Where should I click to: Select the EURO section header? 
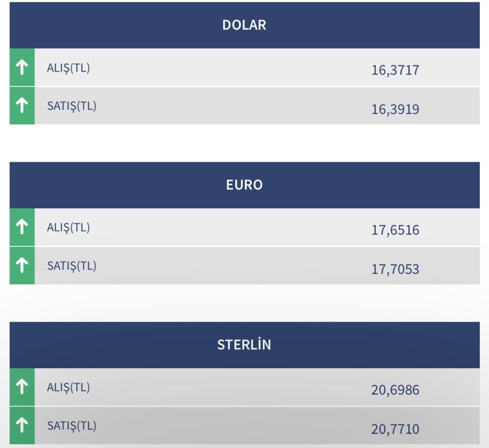[x=244, y=185]
